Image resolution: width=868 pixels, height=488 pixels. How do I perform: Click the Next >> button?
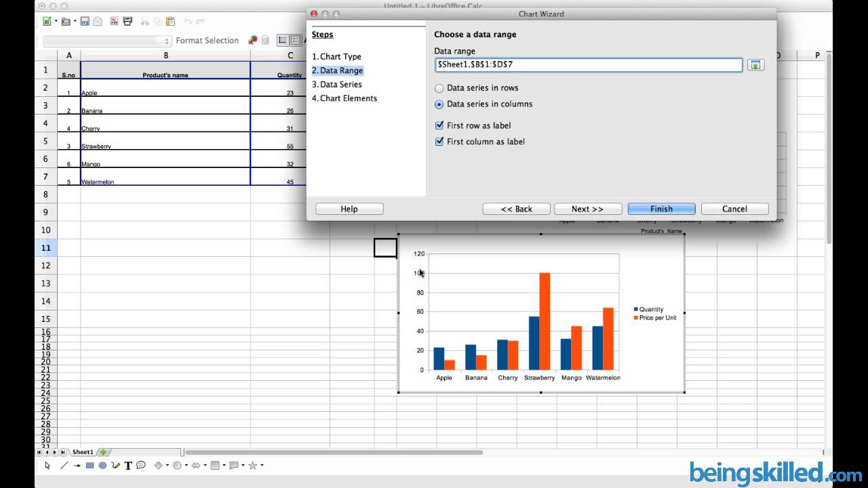588,209
